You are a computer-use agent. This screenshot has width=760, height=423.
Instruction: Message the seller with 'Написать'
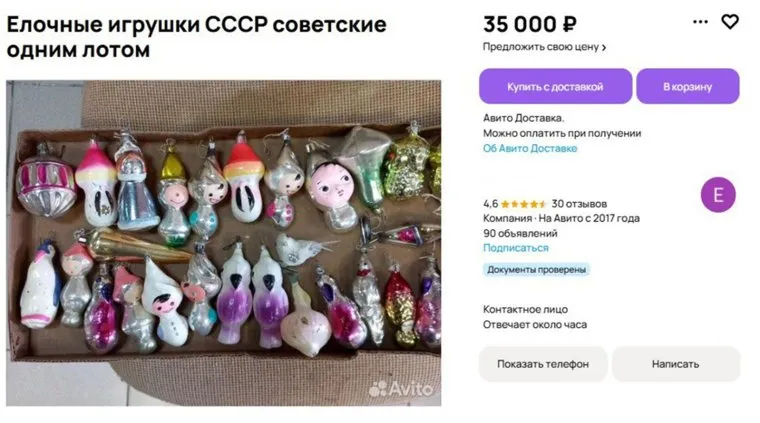coord(676,364)
